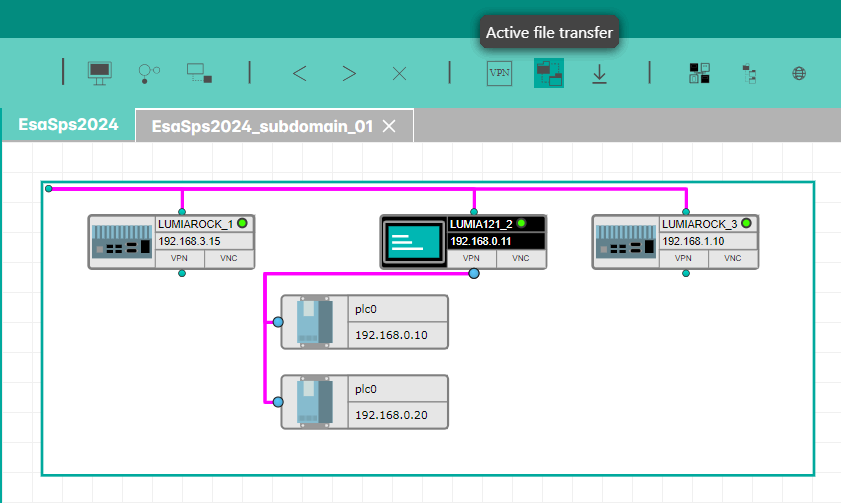Screen dimensions: 841x503
Task: Click VPN button on LUMIA121_2
Action: [x=473, y=258]
